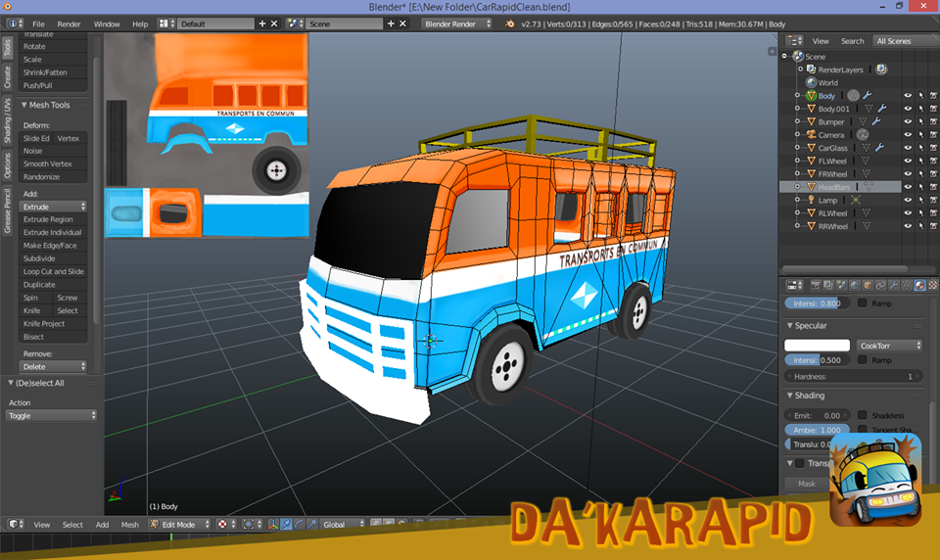This screenshot has width=940, height=560.
Task: Expand the Body object tree node
Action: (x=797, y=95)
